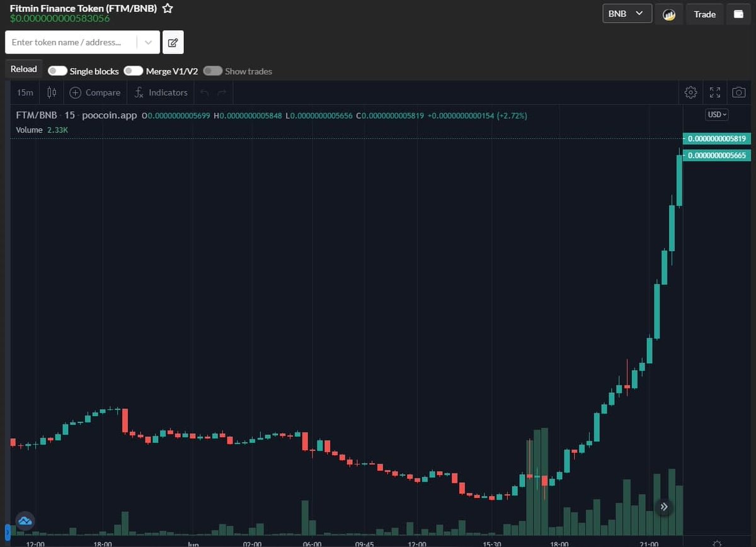Click the edit token icon button

(173, 43)
